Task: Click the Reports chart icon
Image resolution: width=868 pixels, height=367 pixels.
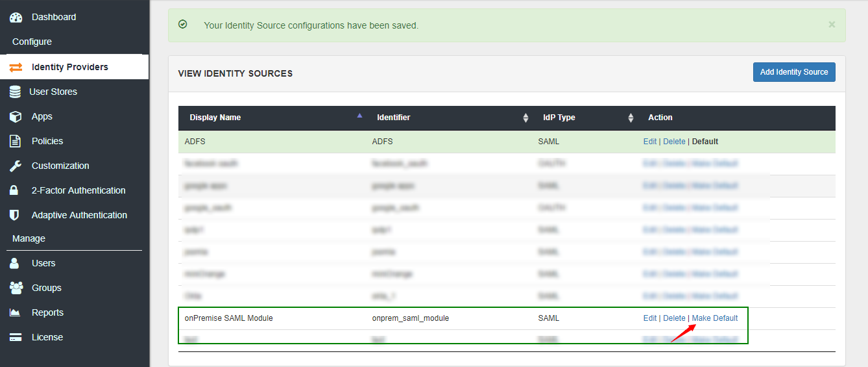Action: 16,312
